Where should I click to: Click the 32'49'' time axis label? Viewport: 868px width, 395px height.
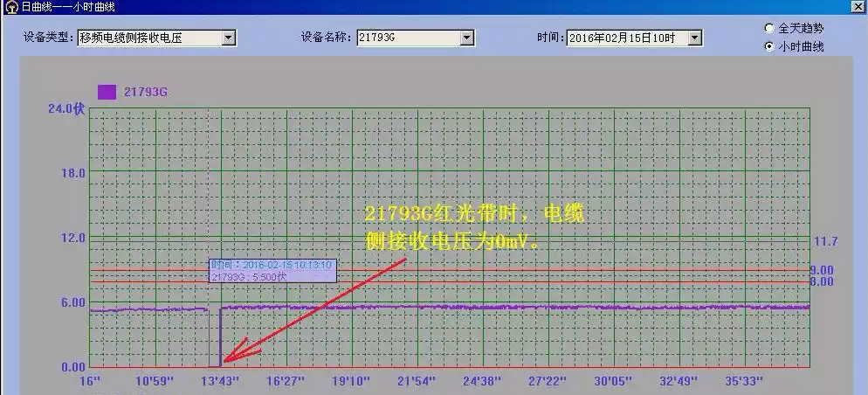tap(679, 381)
